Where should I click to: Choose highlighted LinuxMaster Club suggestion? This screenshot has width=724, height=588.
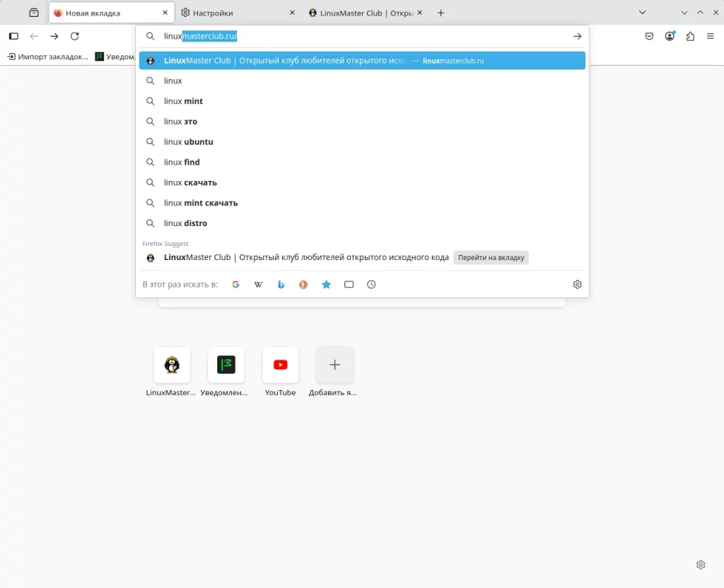[362, 61]
